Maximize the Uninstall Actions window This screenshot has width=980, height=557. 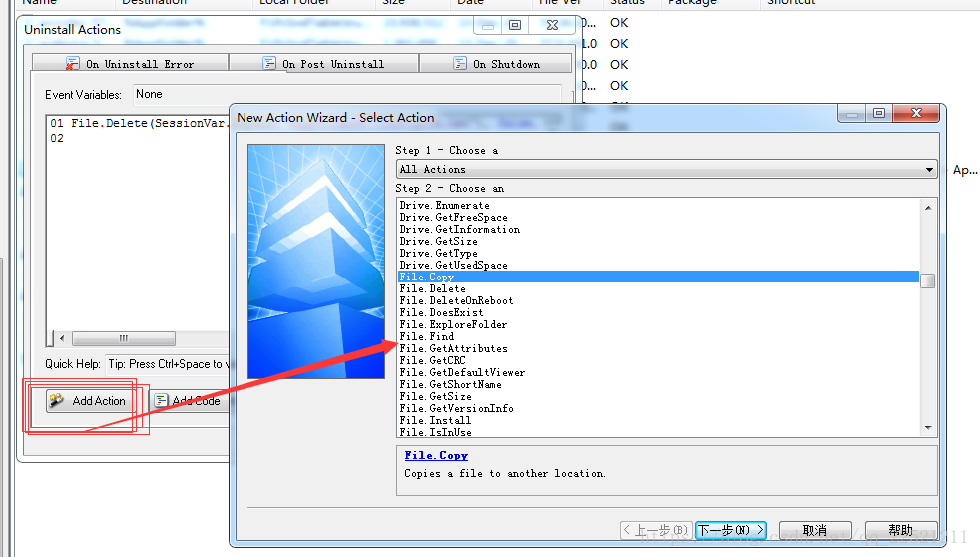[515, 25]
